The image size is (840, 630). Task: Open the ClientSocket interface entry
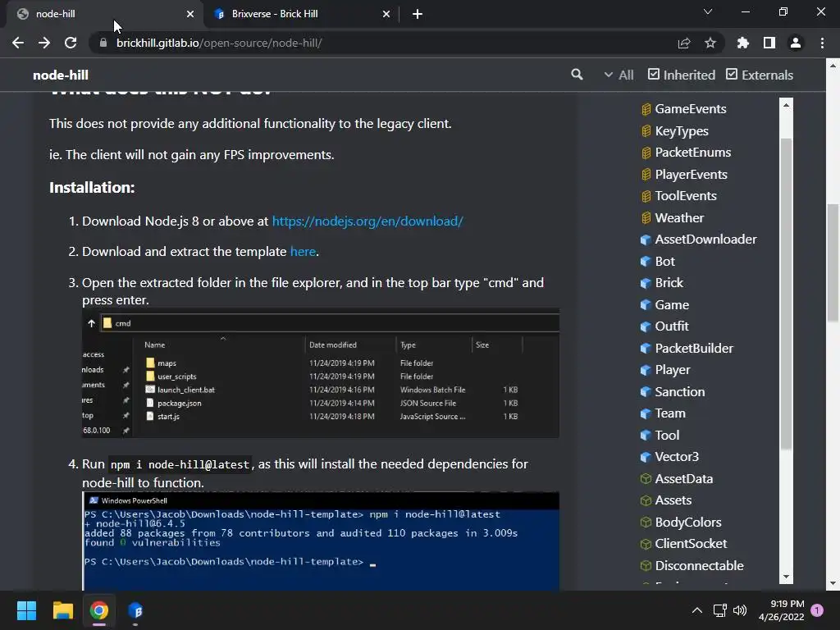[684, 543]
